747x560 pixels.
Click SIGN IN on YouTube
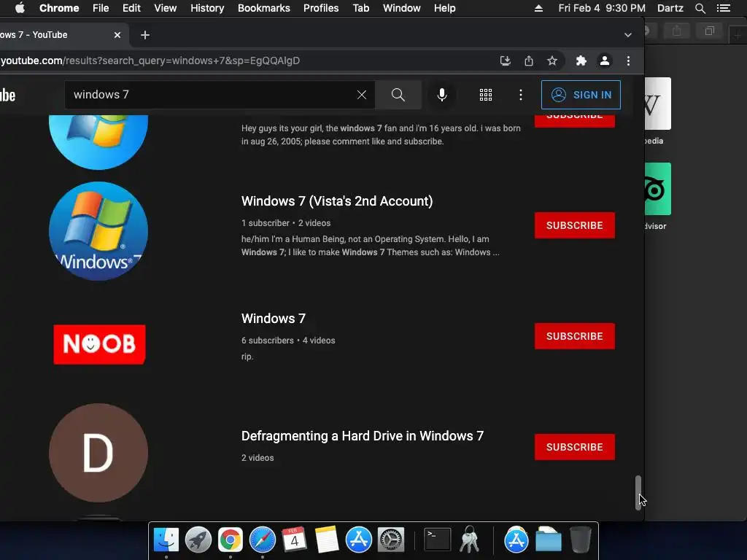[x=581, y=95]
